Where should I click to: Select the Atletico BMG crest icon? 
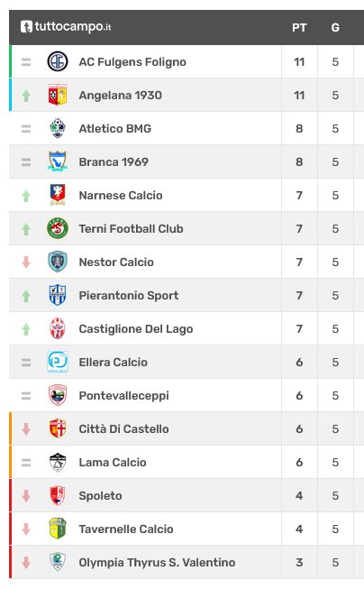pos(58,128)
